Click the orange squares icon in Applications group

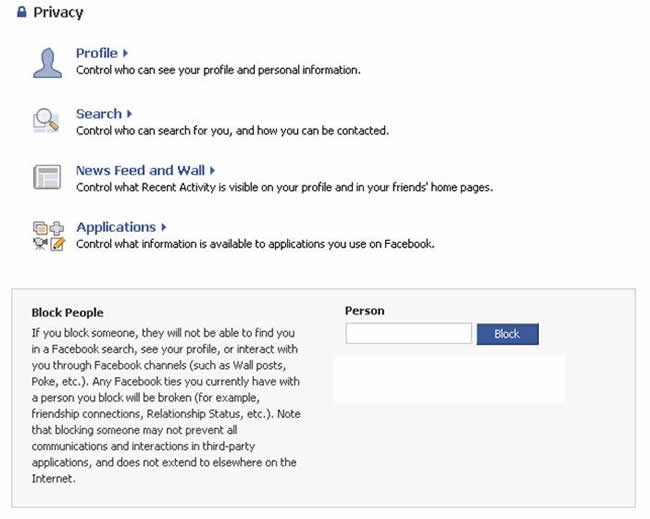tap(40, 228)
